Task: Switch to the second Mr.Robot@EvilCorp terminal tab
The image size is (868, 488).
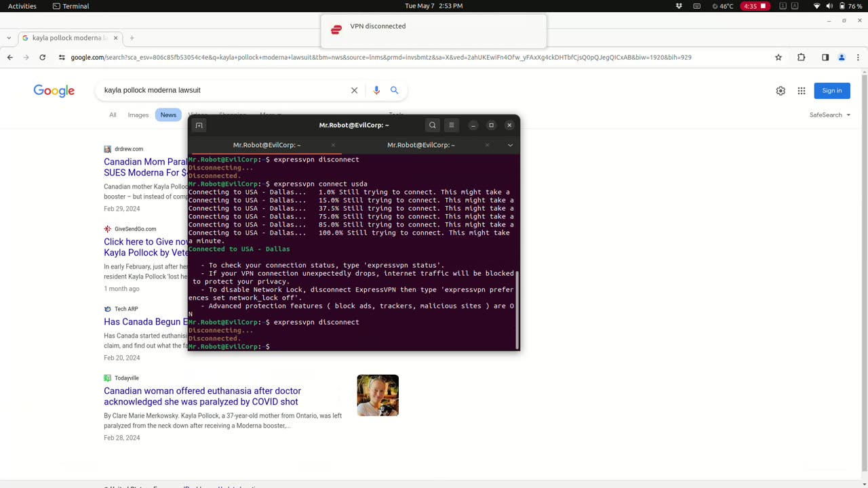Action: (x=421, y=145)
